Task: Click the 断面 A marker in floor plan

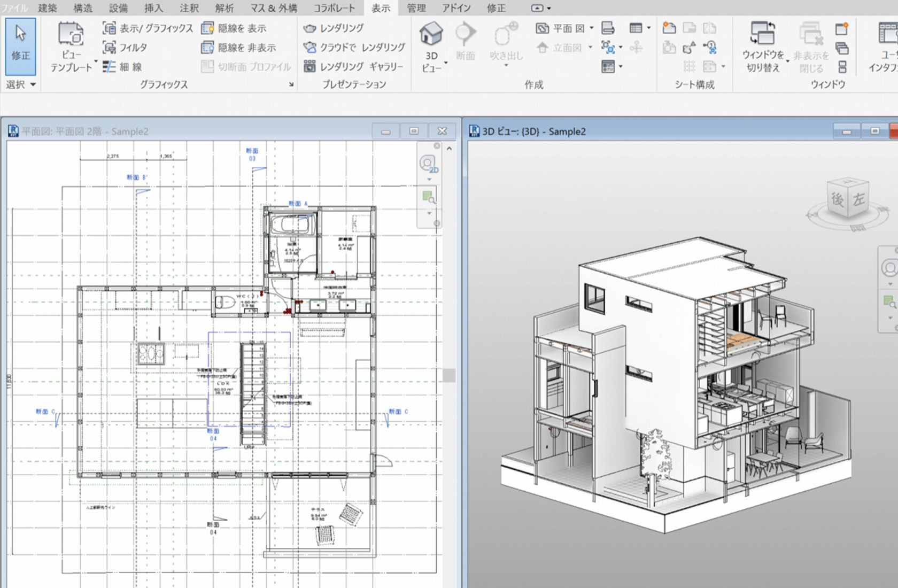Action: (x=298, y=204)
